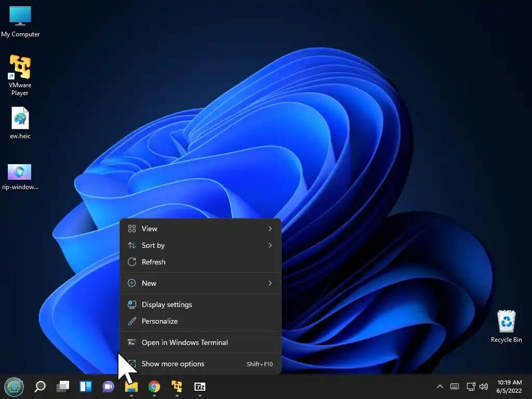532x399 pixels.
Task: Click the Sort by arrows icon
Action: coord(132,245)
